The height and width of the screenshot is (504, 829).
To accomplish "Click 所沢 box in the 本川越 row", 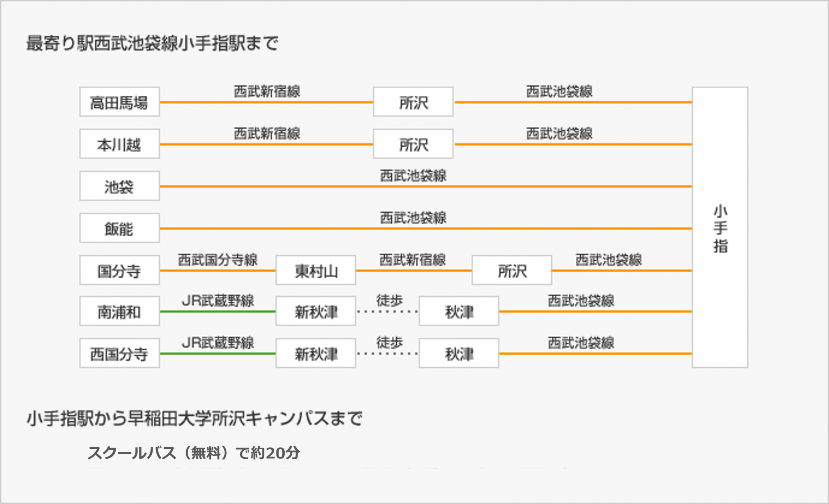I will [413, 144].
